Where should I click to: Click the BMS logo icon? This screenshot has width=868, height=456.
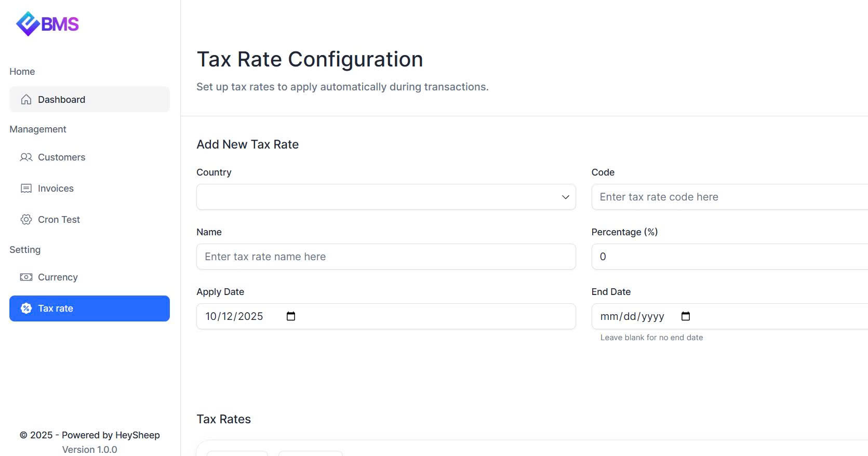[x=28, y=24]
